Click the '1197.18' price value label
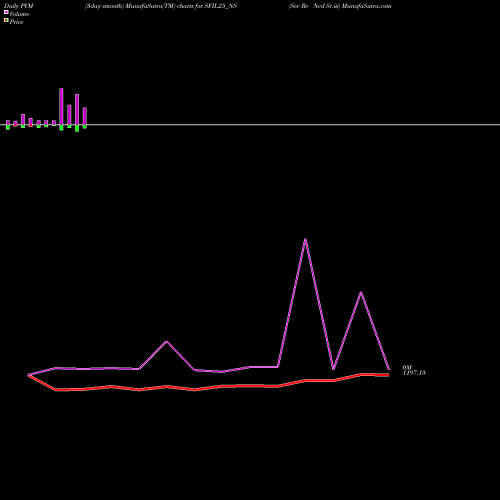Viewport: 500px width, 500px height. click(x=414, y=373)
